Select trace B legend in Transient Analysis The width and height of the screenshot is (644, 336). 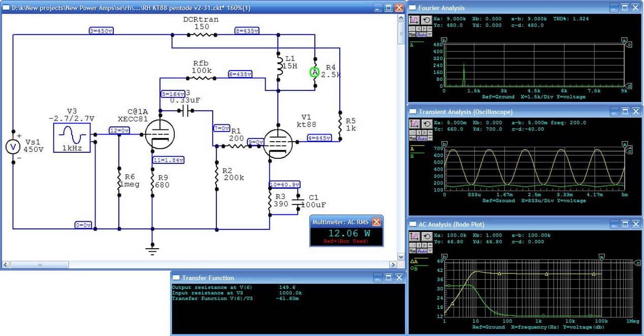[412, 156]
